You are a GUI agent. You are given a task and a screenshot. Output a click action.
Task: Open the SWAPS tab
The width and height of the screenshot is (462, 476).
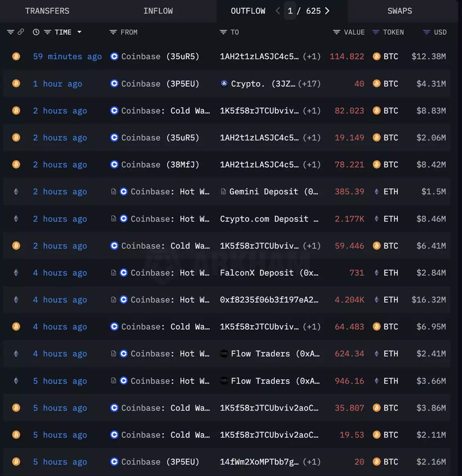(x=400, y=11)
